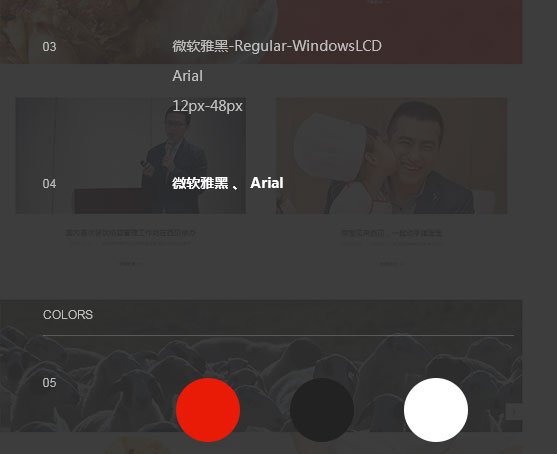Click the section number 04
The image size is (557, 454).
tap(49, 184)
